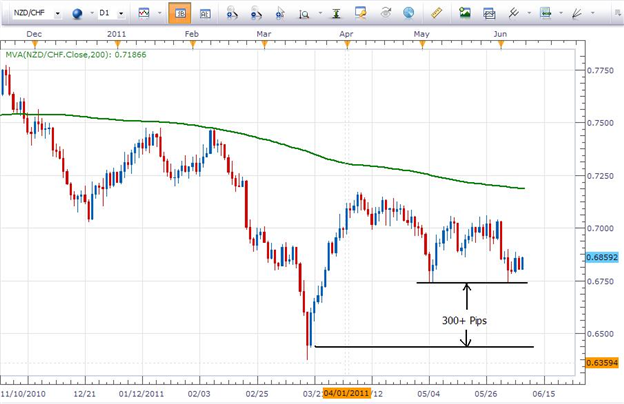Click the 0.7500 price axis label

[600, 123]
